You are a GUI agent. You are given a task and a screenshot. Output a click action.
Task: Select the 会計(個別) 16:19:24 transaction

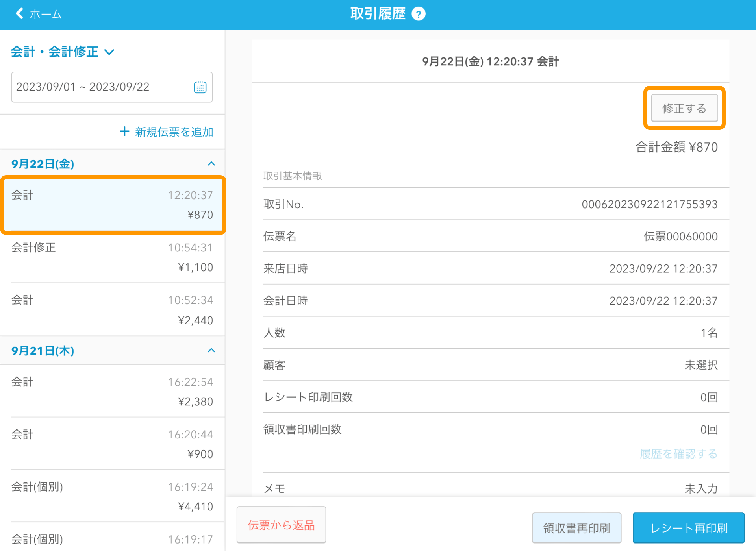pyautogui.click(x=112, y=496)
